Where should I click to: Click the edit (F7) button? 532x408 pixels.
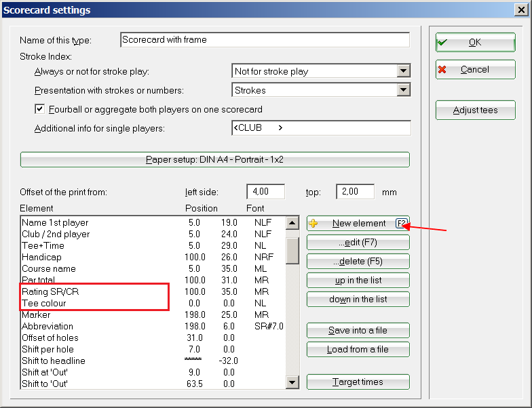tap(358, 243)
